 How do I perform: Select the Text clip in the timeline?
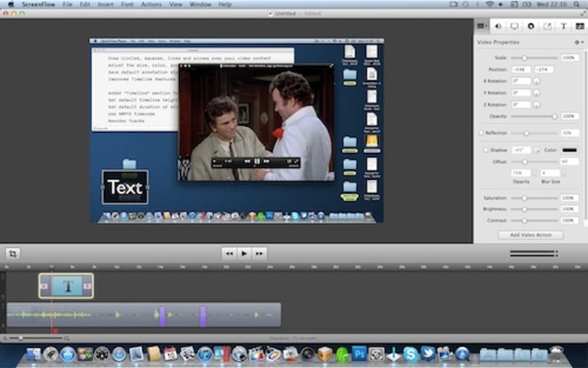click(x=66, y=286)
